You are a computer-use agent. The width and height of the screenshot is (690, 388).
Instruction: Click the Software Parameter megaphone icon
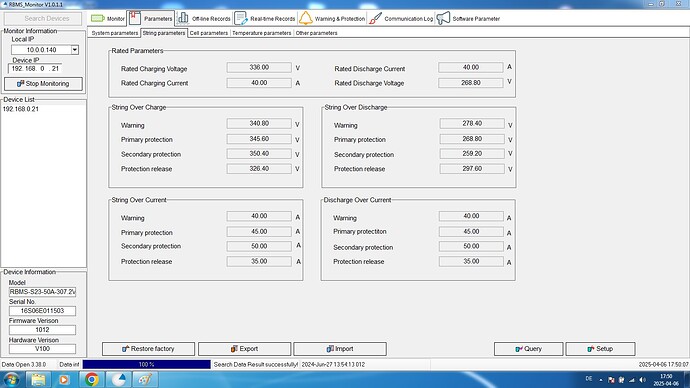point(444,18)
